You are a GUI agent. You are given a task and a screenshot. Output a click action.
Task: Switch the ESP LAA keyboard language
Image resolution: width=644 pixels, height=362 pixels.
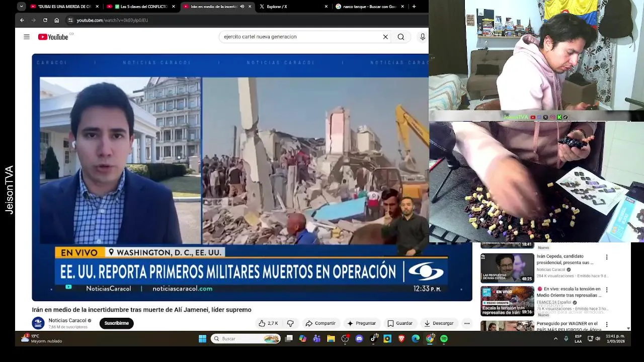coord(578,339)
